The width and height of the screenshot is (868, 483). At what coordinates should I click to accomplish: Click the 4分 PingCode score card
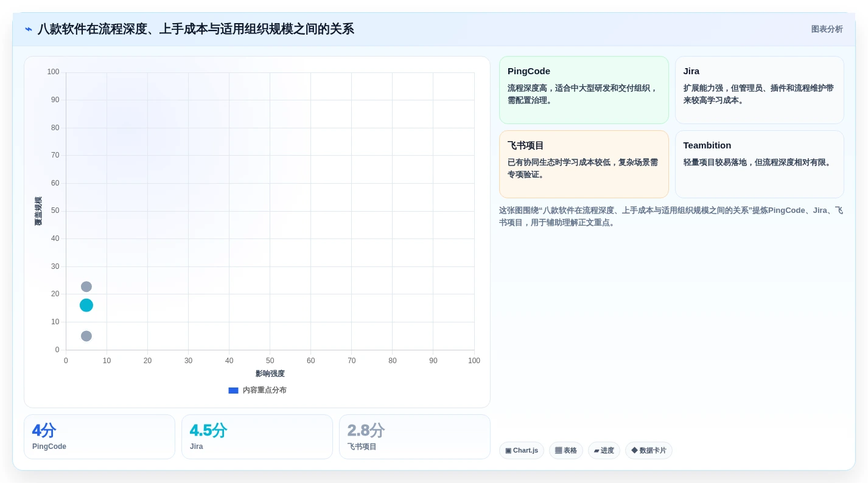(x=99, y=437)
